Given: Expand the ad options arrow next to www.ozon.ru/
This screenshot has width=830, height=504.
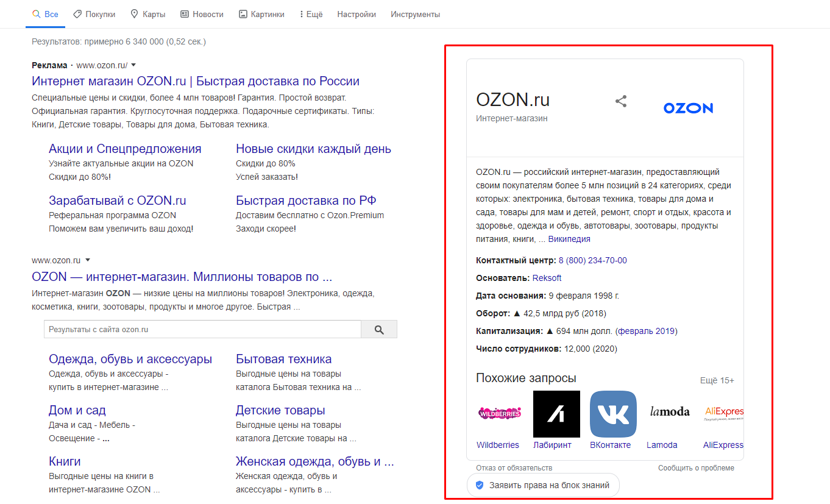Looking at the screenshot, I should (133, 65).
